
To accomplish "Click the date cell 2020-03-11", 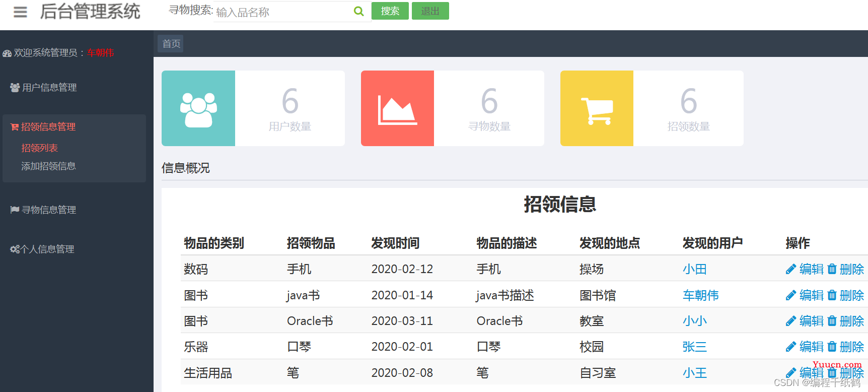I will (x=402, y=321).
